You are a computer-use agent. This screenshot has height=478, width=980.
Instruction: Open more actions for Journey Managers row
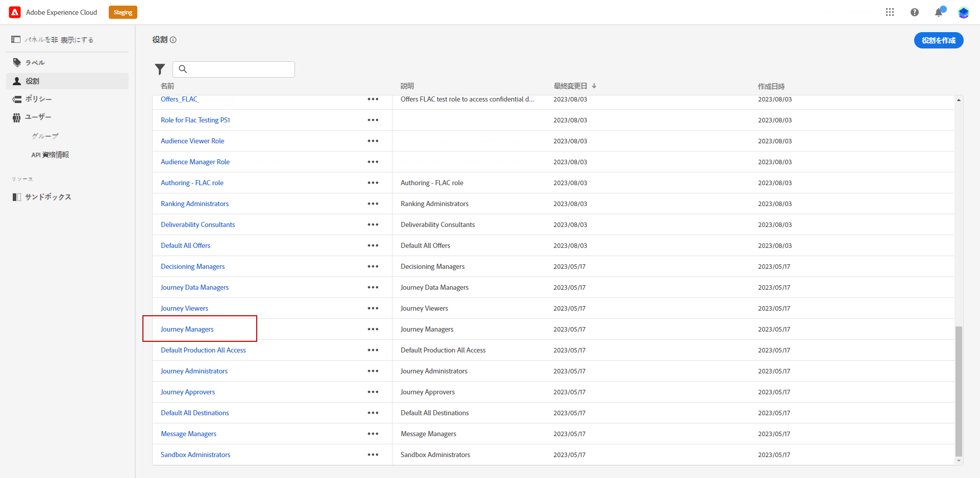tap(373, 329)
